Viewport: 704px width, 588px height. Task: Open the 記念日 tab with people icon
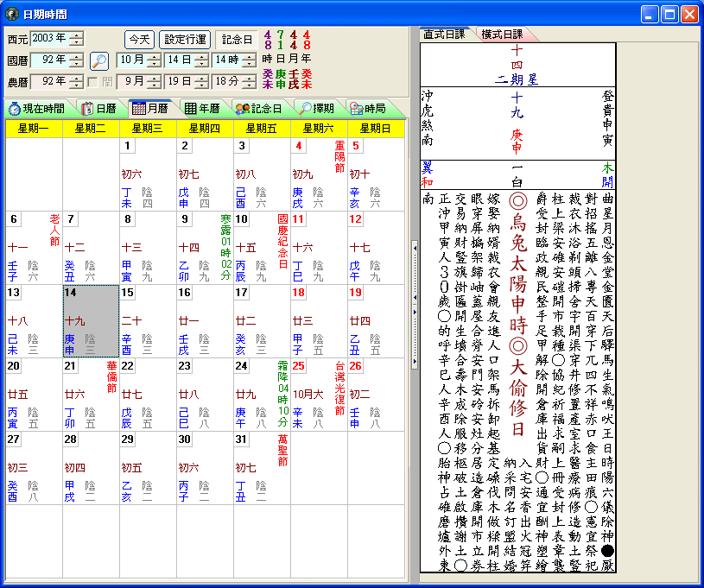[258, 109]
